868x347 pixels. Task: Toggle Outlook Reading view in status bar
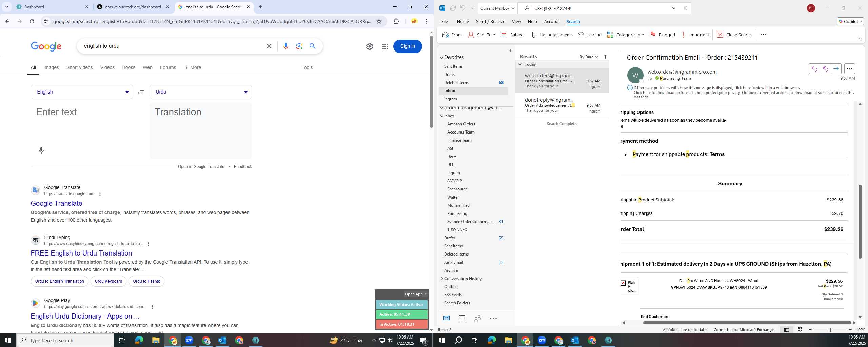(x=800, y=330)
